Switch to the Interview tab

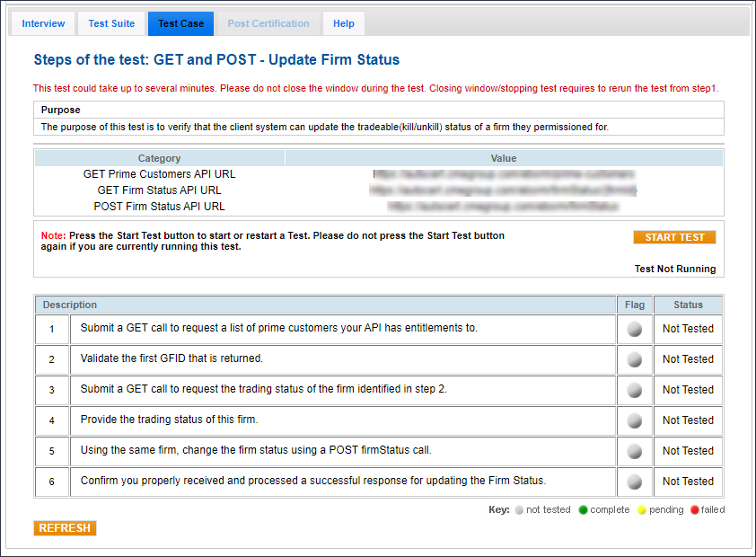pos(43,23)
